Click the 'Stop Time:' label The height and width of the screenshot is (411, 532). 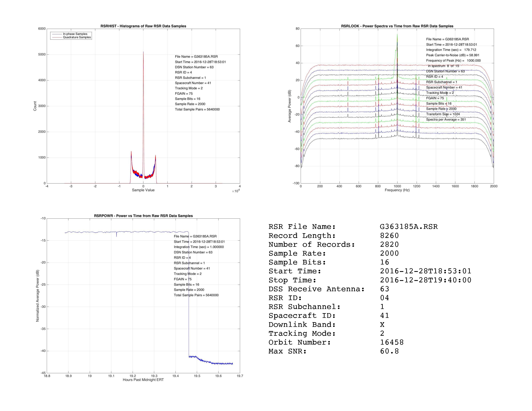pos(292,280)
